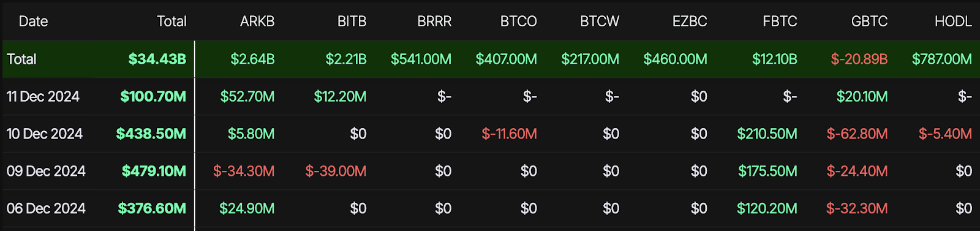Click the HODL column header
The height and width of the screenshot is (231, 980).
pyautogui.click(x=953, y=21)
